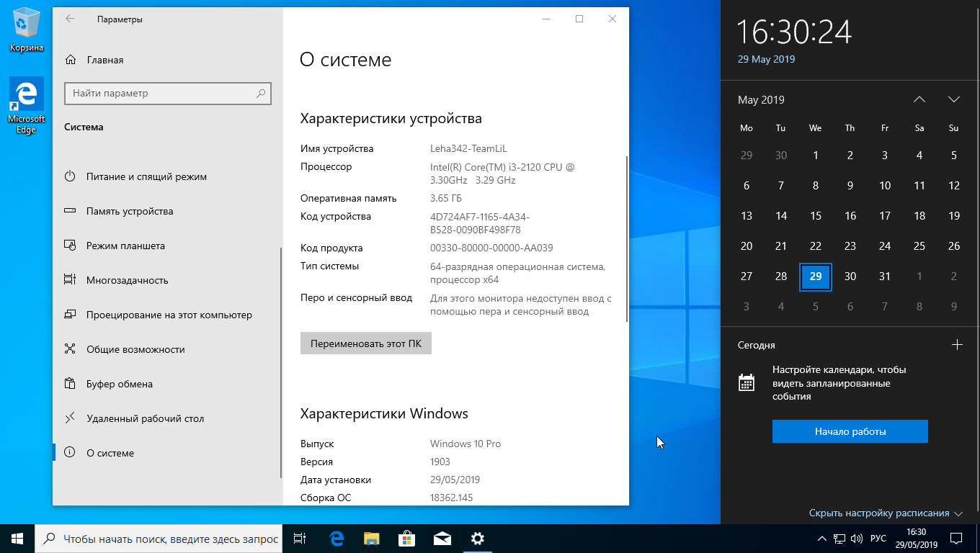This screenshot has width=980, height=553.
Task: Add an event with the plus icon next to Сегодня
Action: tap(957, 345)
